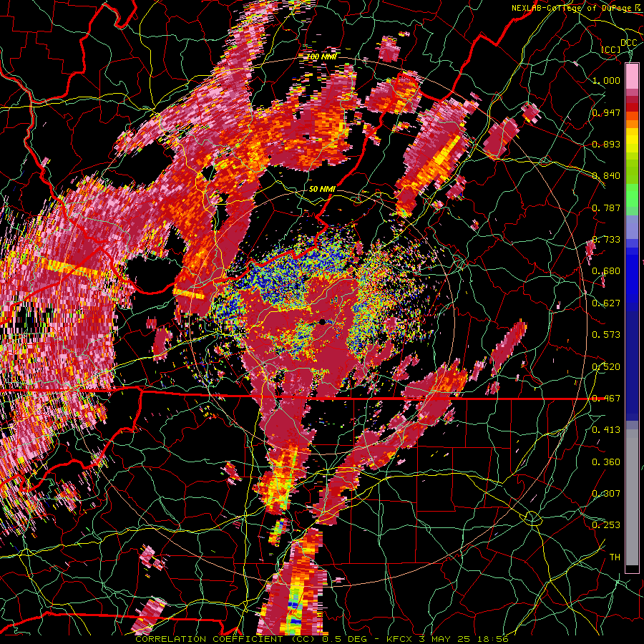Click the 100 NMI range ring label

[322, 57]
